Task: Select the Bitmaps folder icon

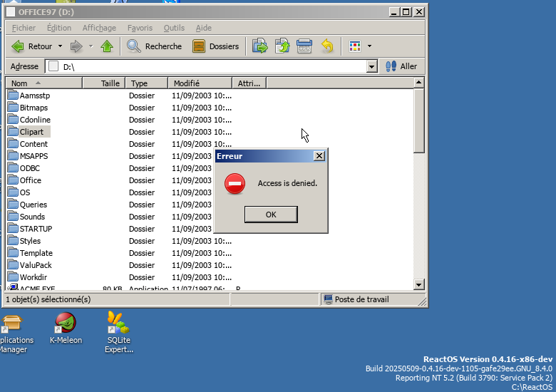Action: click(x=13, y=107)
